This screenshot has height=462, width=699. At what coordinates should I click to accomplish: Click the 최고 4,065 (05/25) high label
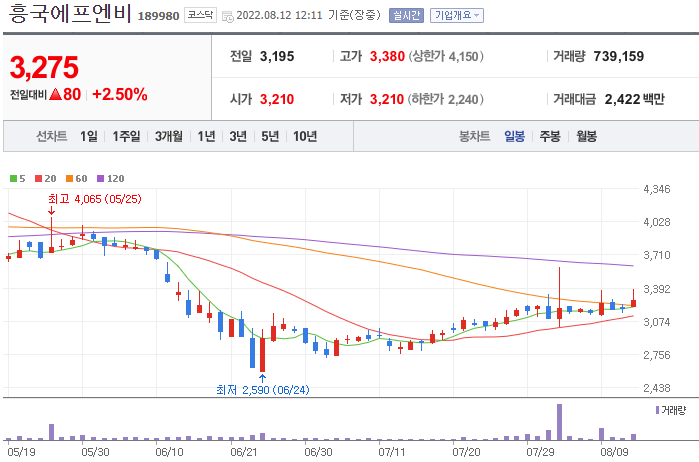point(95,199)
